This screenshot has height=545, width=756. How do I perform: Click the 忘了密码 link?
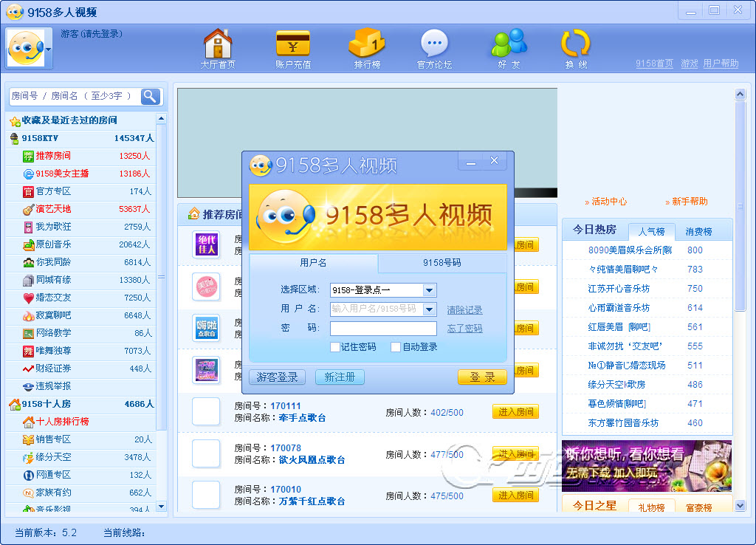pyautogui.click(x=464, y=329)
